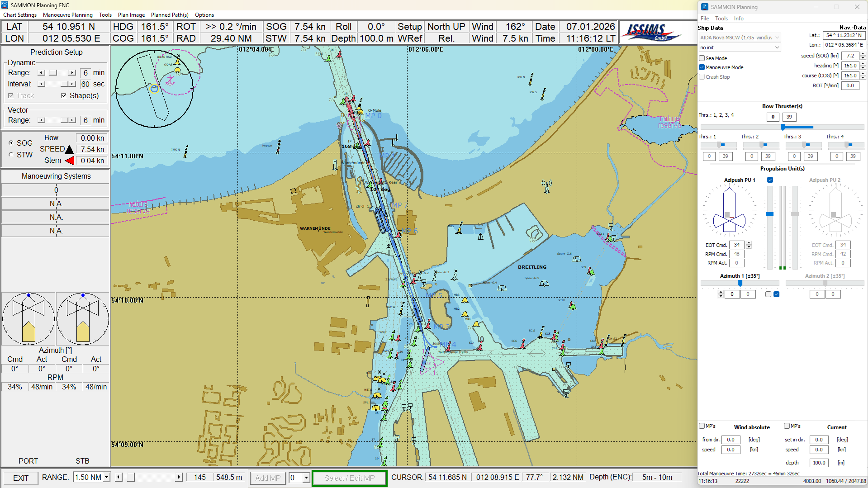Click the ISSIMS GmbH logo
Screen dimensions: 868x488
coord(650,32)
